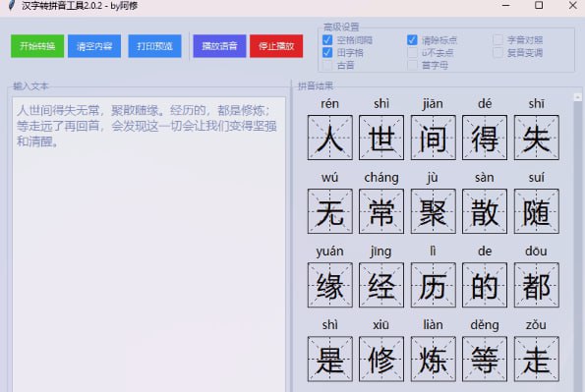Click the 修 character tile

[381, 360]
